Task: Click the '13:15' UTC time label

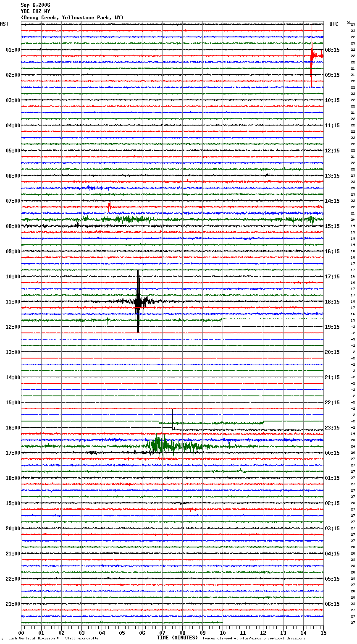Action: point(332,176)
